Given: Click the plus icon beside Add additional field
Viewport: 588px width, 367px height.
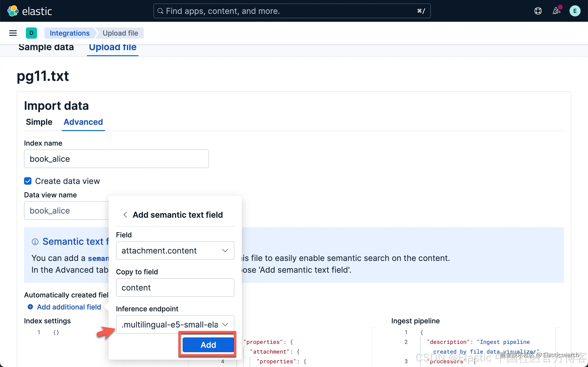Looking at the screenshot, I should [30, 307].
